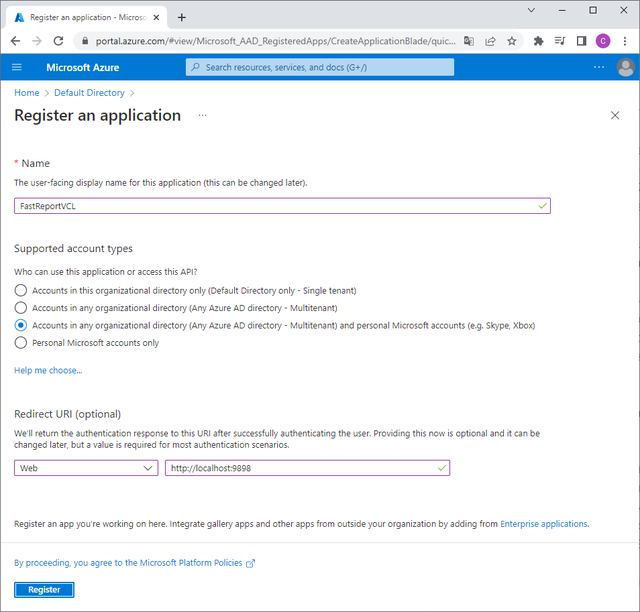Maximize the browser window
640x612 pixels.
pos(593,10)
